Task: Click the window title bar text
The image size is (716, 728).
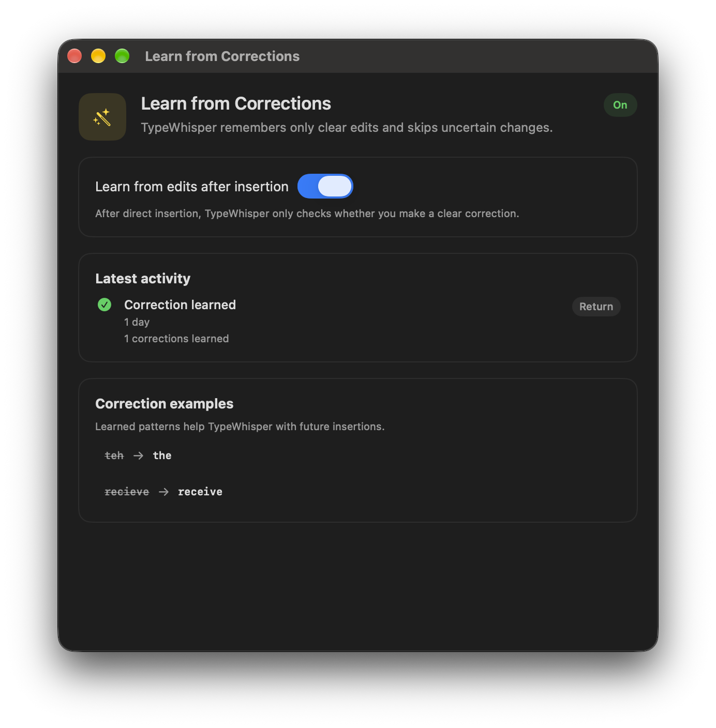Action: click(x=222, y=56)
